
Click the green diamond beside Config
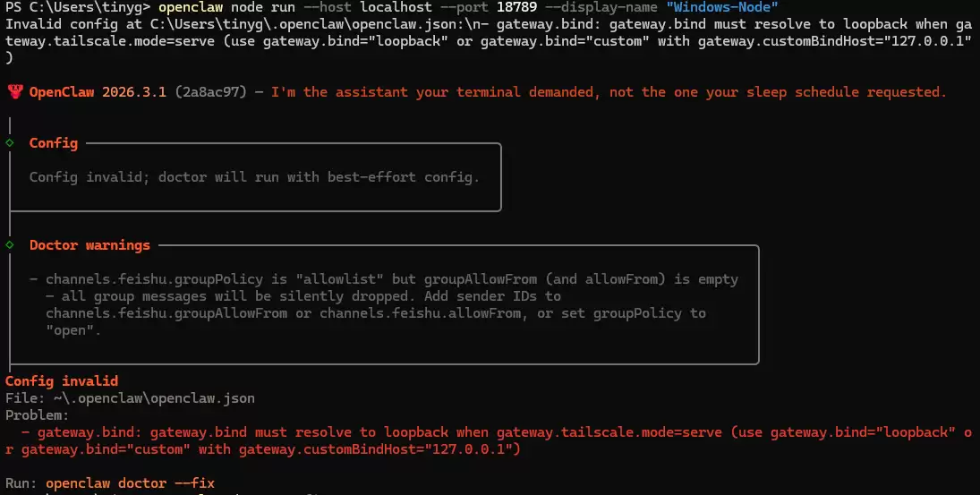10,143
